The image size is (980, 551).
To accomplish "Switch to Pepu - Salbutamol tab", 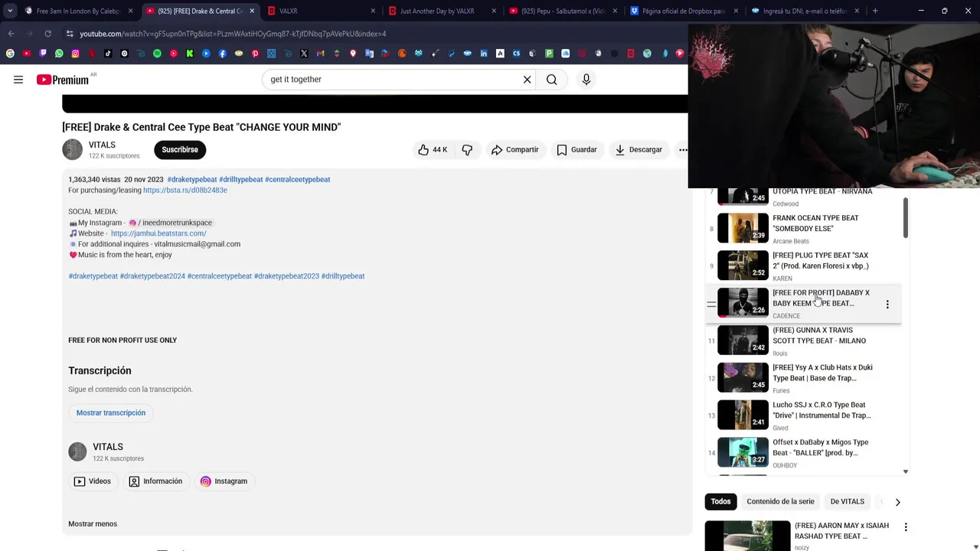I will 563,11.
